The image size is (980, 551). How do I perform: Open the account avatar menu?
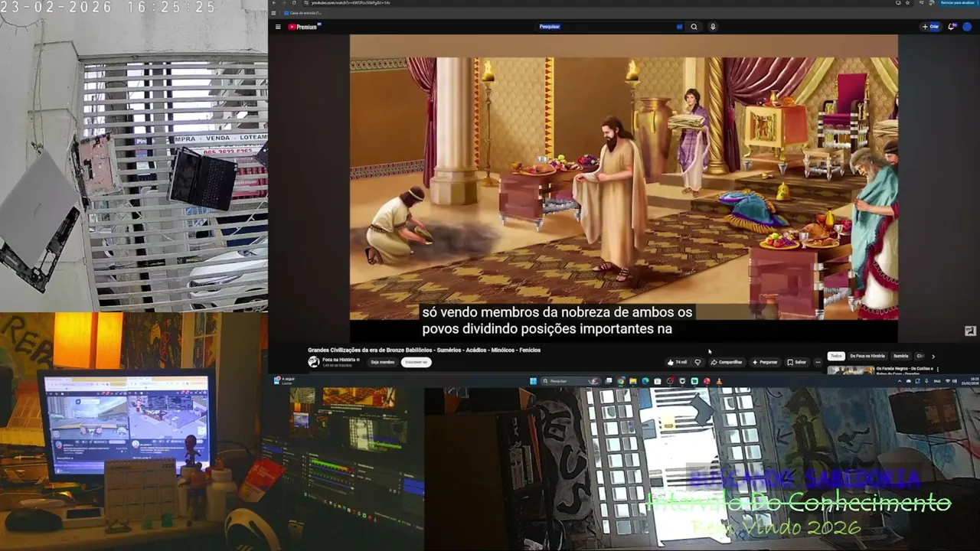pos(967,27)
